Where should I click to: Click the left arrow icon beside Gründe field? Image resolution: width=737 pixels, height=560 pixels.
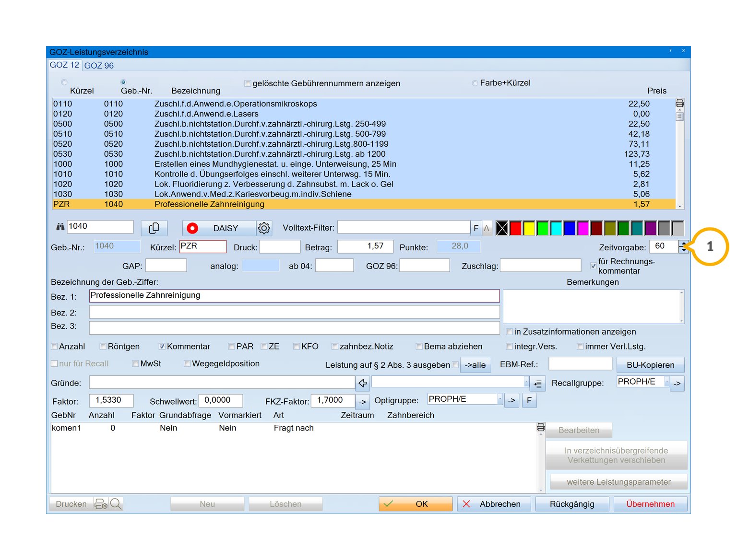[363, 383]
